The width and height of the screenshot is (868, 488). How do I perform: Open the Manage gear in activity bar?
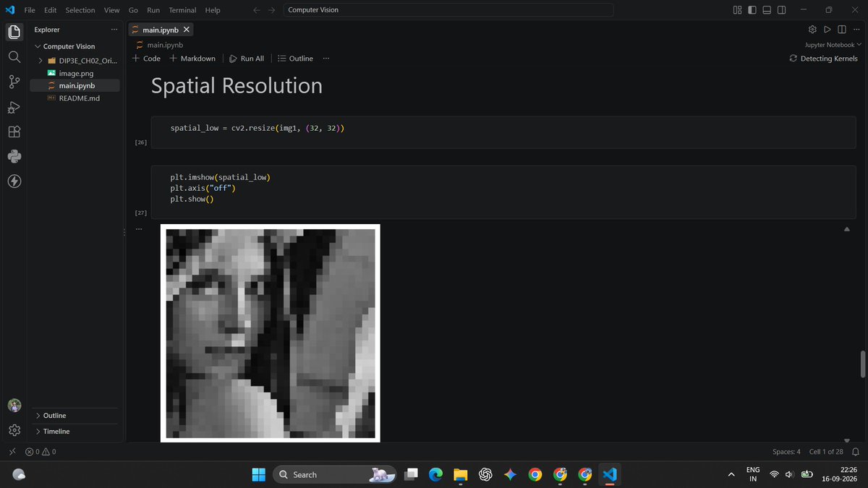(14, 430)
